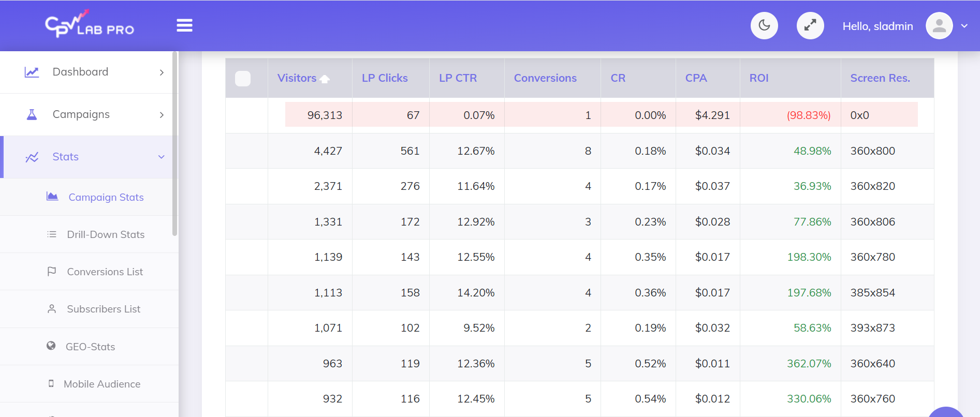980x417 pixels.
Task: Click the Hello, sladmin greeting
Action: (x=877, y=26)
